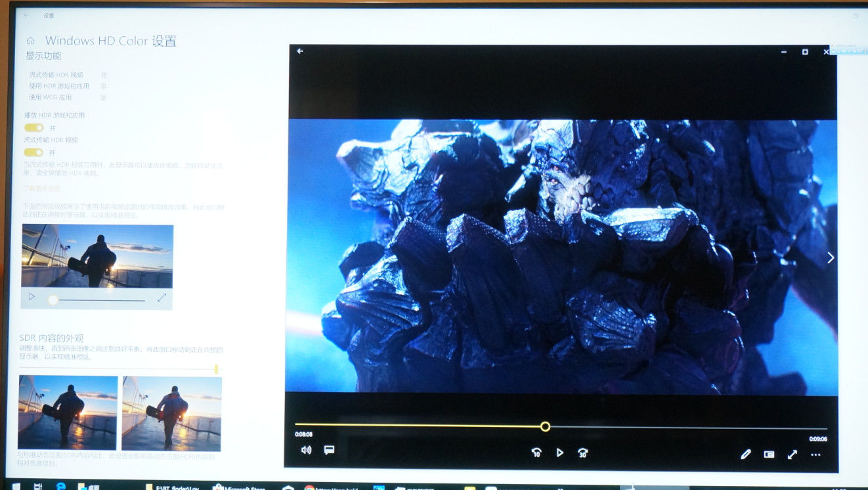Skip forward 30 seconds in the video
The image size is (868, 490).
[x=582, y=453]
